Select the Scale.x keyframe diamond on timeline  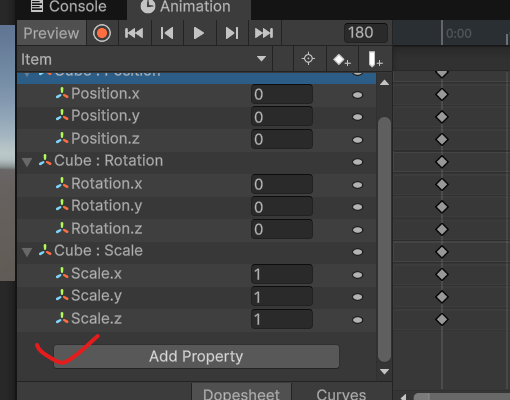coord(442,275)
